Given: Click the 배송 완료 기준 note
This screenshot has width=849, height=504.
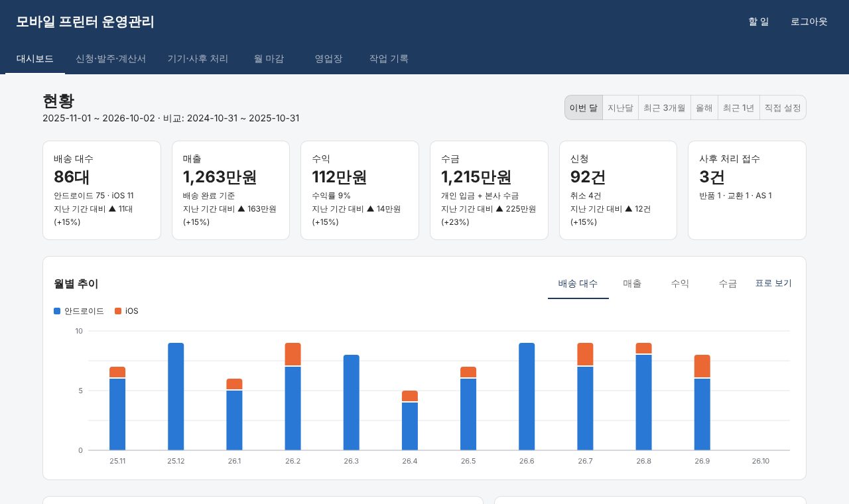Looking at the screenshot, I should [209, 196].
